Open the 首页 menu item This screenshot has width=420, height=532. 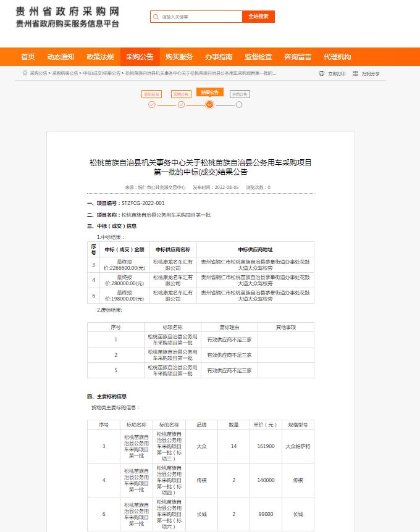[28, 57]
